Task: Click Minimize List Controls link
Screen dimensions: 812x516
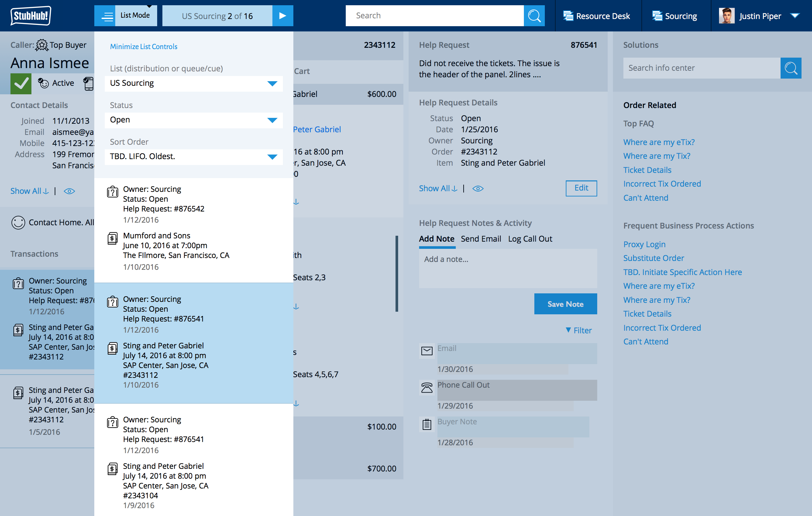Action: pos(144,46)
